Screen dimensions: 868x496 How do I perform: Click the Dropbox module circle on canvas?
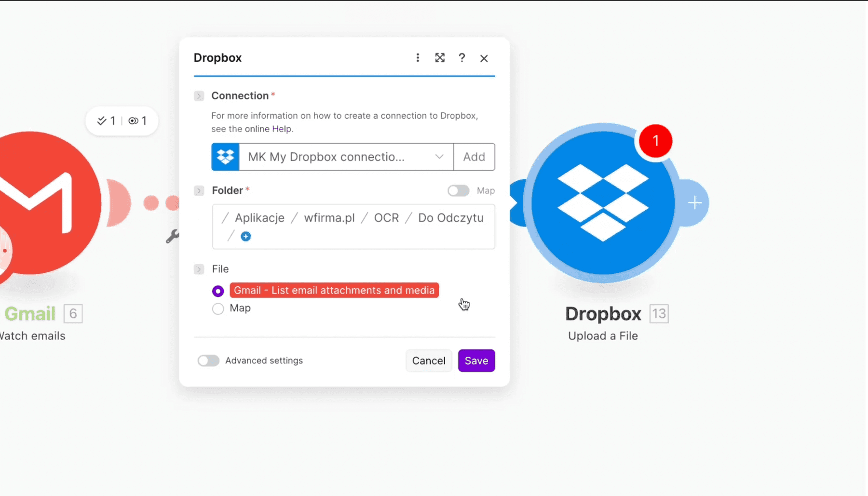point(603,203)
